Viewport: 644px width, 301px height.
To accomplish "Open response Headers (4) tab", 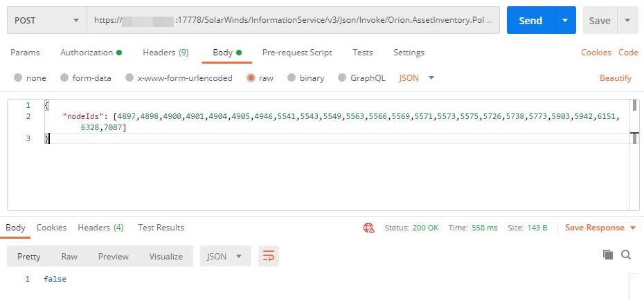I will pos(100,228).
